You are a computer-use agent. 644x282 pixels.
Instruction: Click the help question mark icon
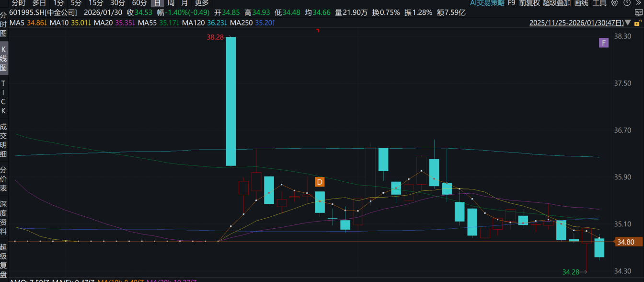(x=627, y=3)
